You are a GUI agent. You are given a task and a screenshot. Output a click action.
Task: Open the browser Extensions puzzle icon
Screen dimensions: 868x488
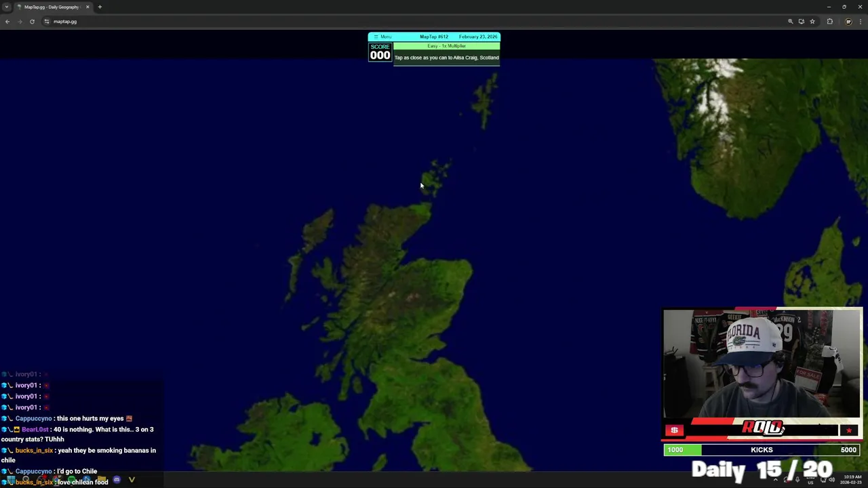point(829,22)
